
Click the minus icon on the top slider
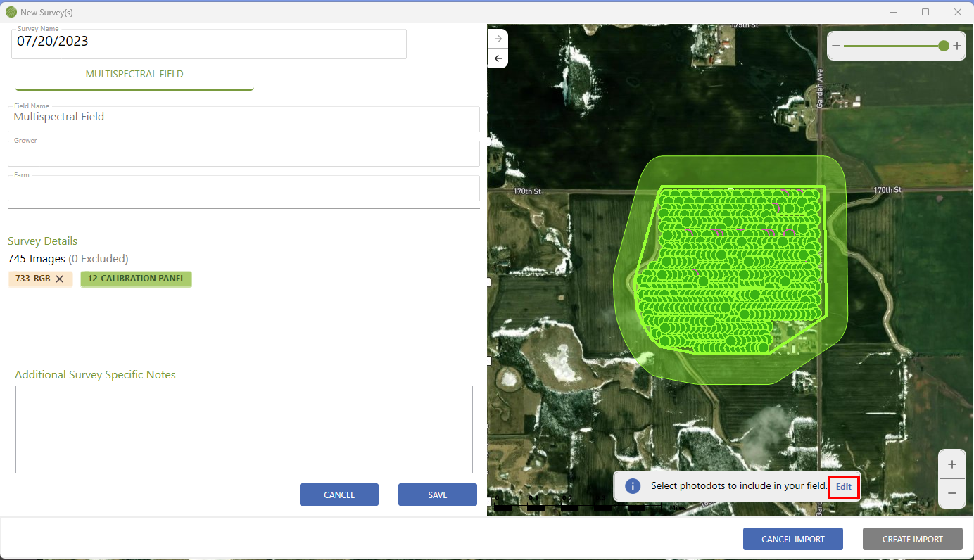[x=836, y=46]
